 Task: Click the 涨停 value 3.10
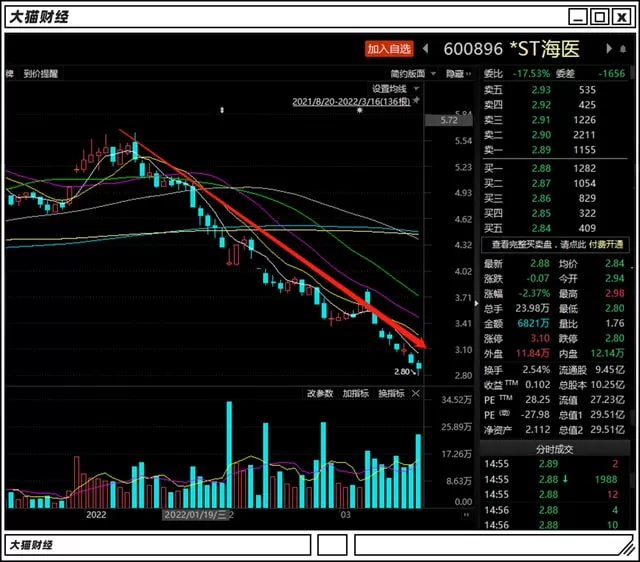point(540,338)
